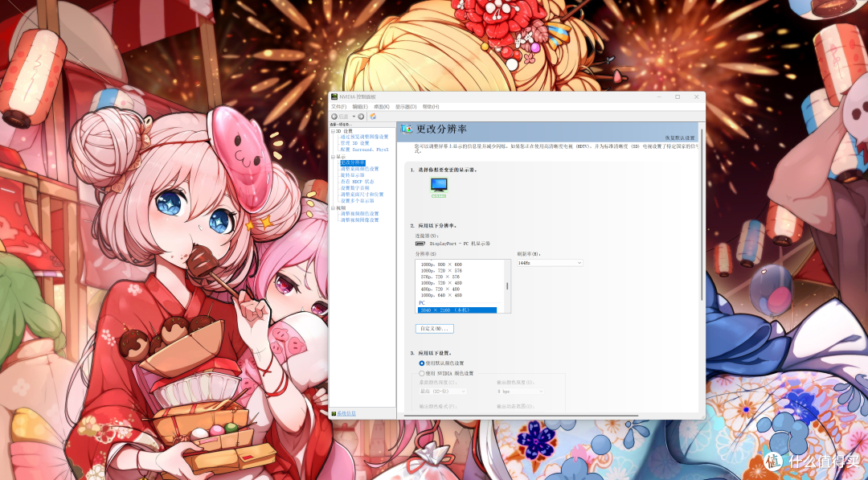The width and height of the screenshot is (868, 480).
Task: Open the 帮助(H) menu
Action: [431, 107]
